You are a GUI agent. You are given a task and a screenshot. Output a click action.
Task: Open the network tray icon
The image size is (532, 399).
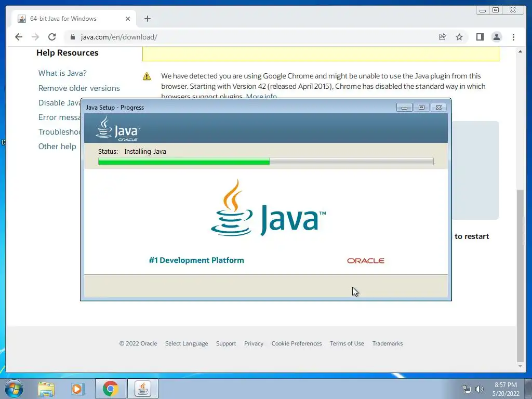[467, 389]
